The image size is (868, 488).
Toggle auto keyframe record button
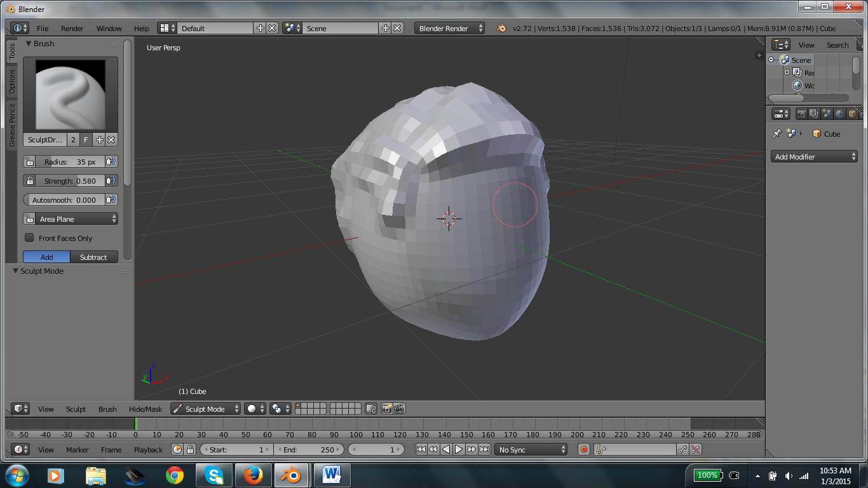click(584, 449)
